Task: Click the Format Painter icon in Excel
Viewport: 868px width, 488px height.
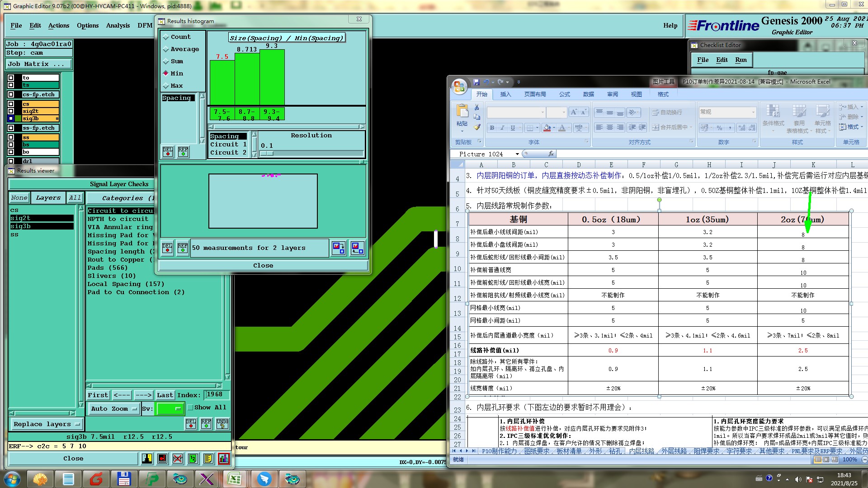Action: [477, 127]
